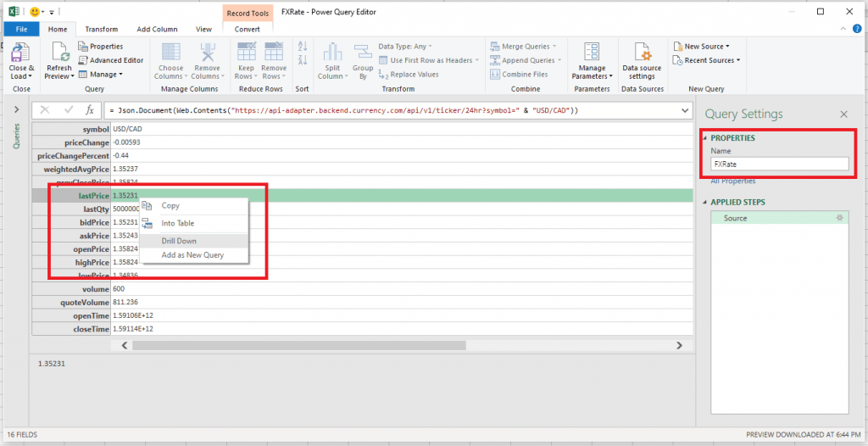
Task: Collapse the PROPERTIES section
Action: coord(704,138)
